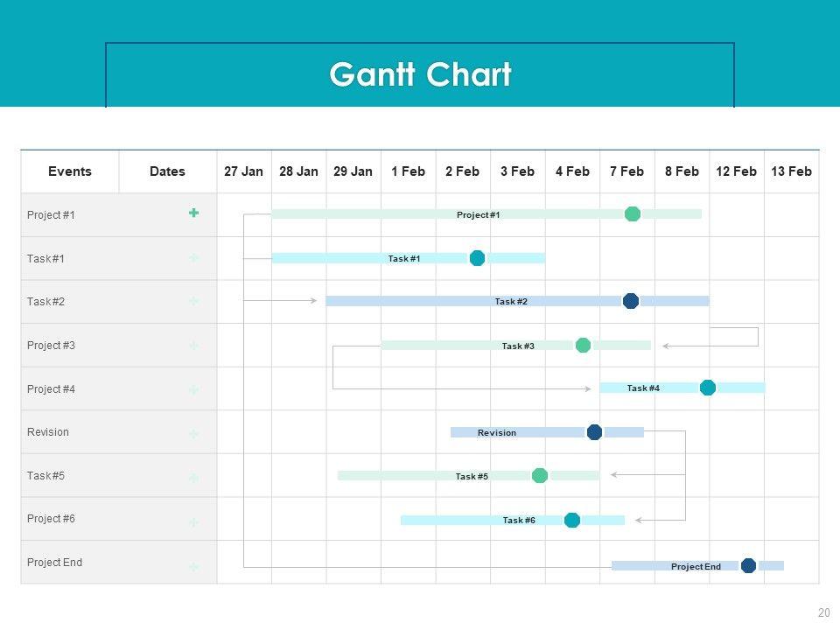Click the 13 Feb date column header
840x630 pixels.
coord(791,171)
